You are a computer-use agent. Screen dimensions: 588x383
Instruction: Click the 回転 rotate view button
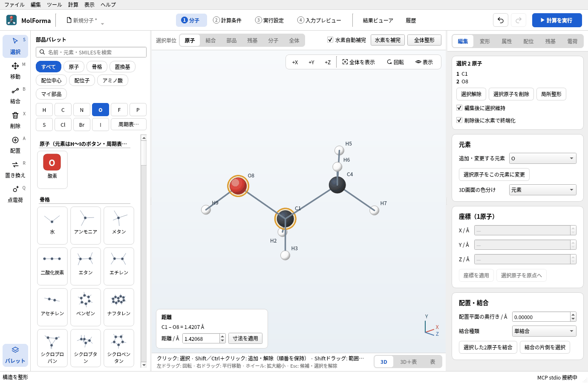[x=395, y=62]
